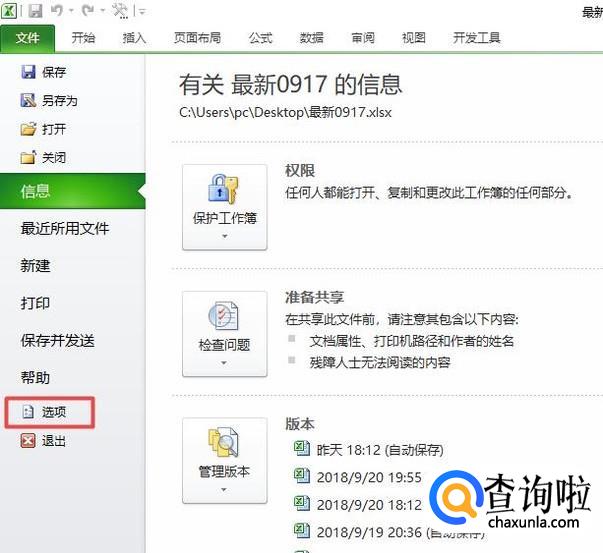Switch to the 数据 ribbon tab
The image size is (603, 553).
click(x=311, y=38)
